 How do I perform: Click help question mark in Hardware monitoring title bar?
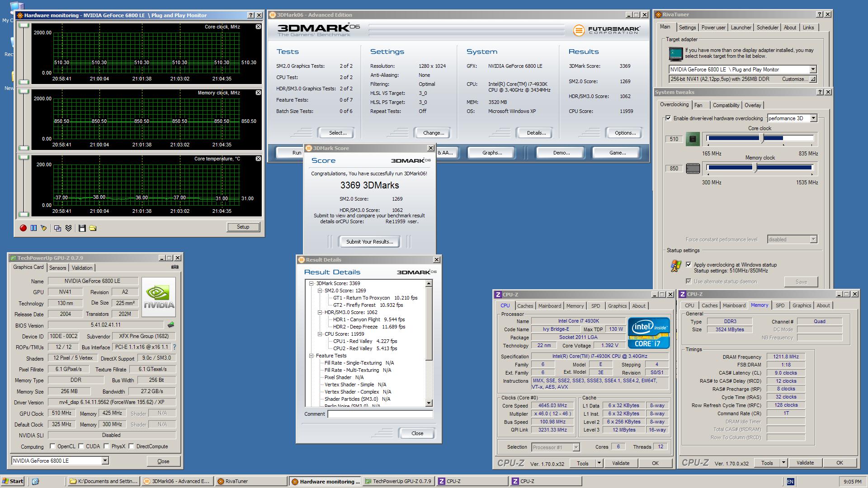point(251,15)
